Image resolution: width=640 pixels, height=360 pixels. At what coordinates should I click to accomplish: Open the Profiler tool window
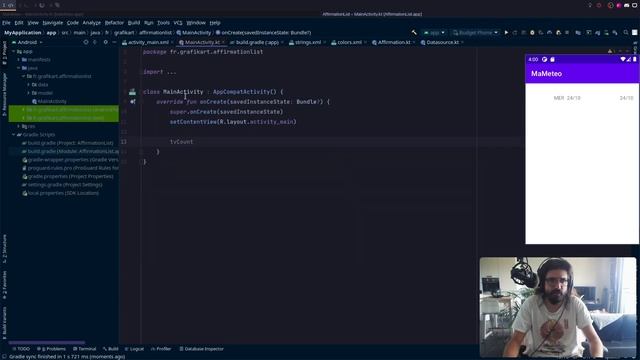pos(161,349)
